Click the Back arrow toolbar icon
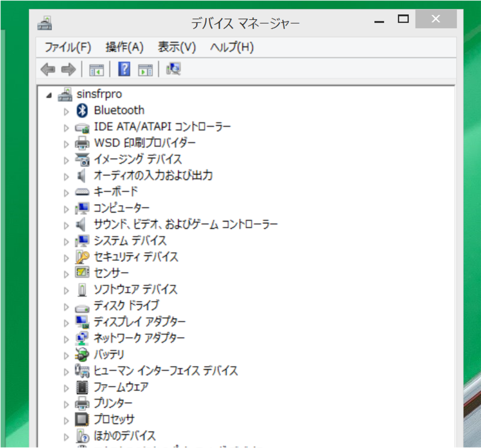 [48, 69]
